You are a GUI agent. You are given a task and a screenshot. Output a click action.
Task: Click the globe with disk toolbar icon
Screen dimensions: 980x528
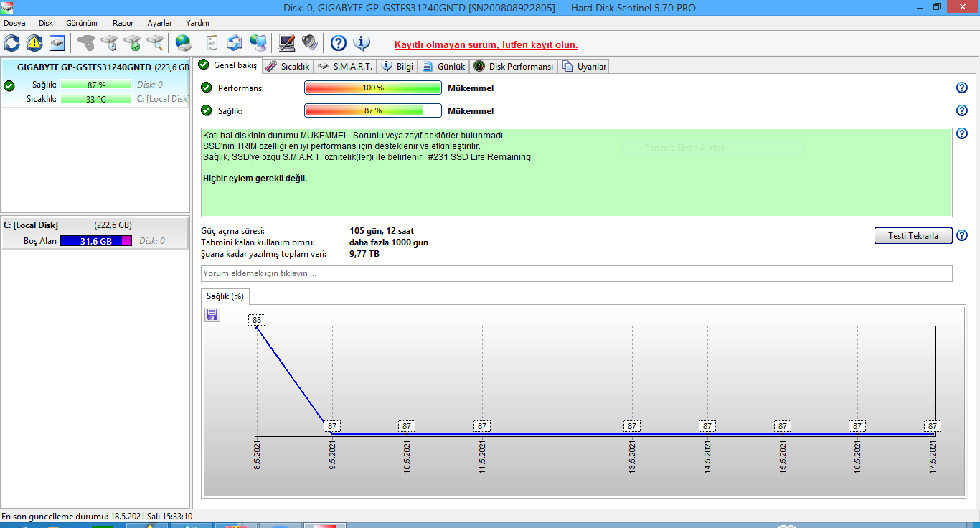[x=184, y=43]
